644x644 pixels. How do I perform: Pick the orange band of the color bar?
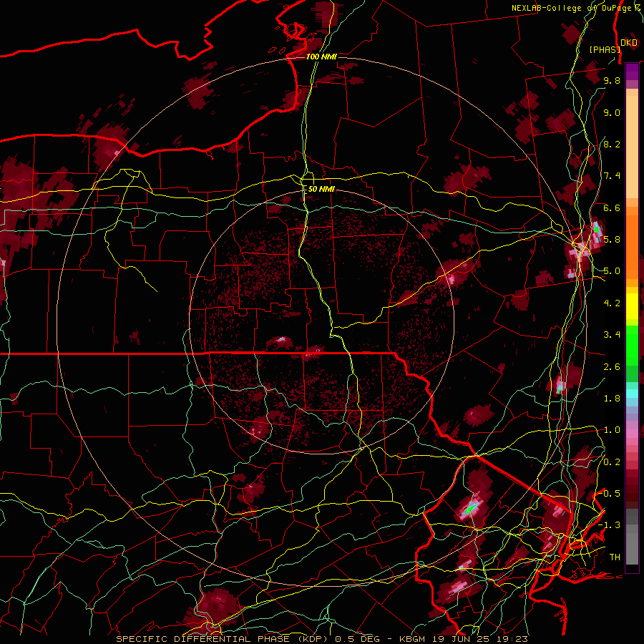(632, 243)
